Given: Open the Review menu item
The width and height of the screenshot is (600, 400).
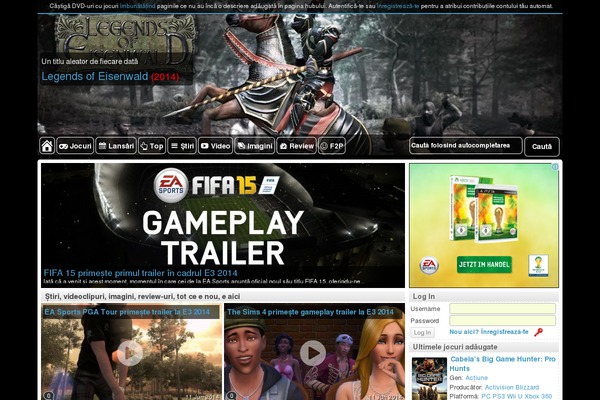Looking at the screenshot, I should (x=297, y=146).
